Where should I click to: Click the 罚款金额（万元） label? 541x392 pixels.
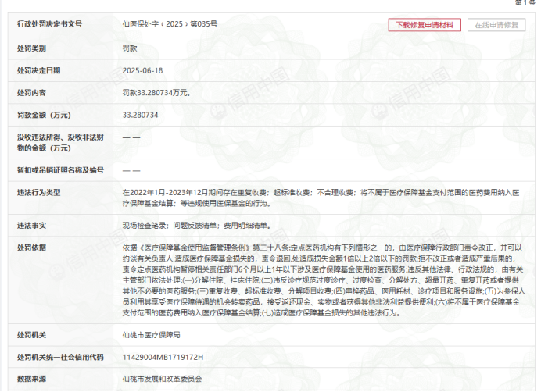(x=44, y=115)
